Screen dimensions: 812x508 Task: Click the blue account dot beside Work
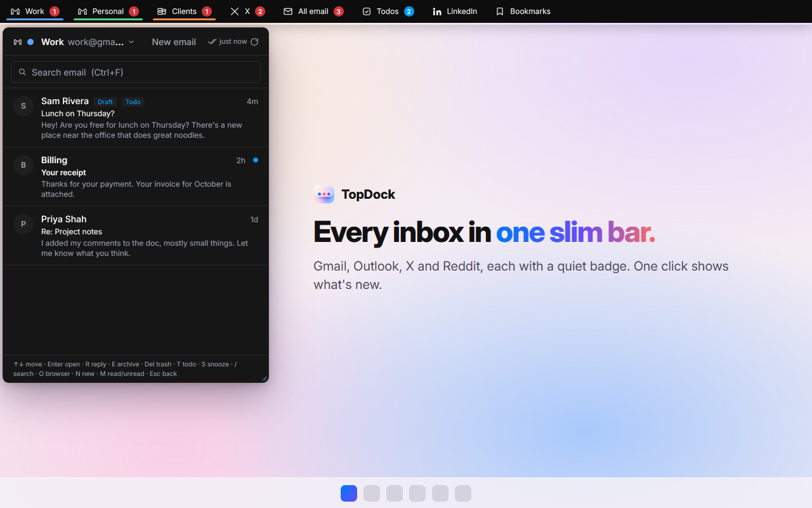[30, 42]
